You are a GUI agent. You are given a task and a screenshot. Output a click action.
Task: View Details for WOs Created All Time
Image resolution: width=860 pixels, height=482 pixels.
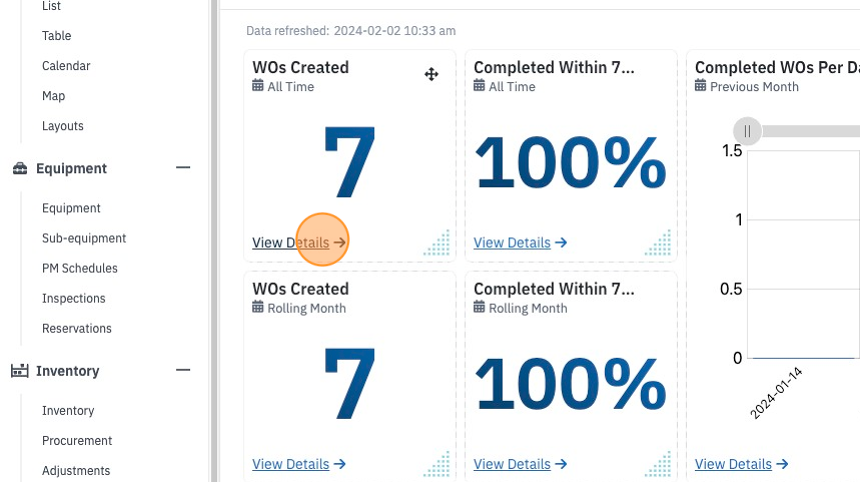(299, 242)
